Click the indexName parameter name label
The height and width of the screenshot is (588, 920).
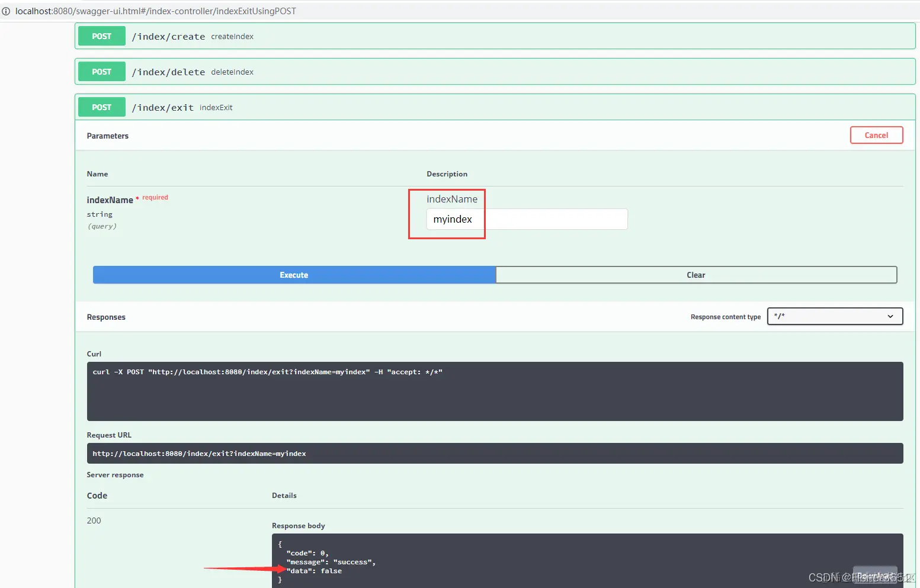coord(110,200)
